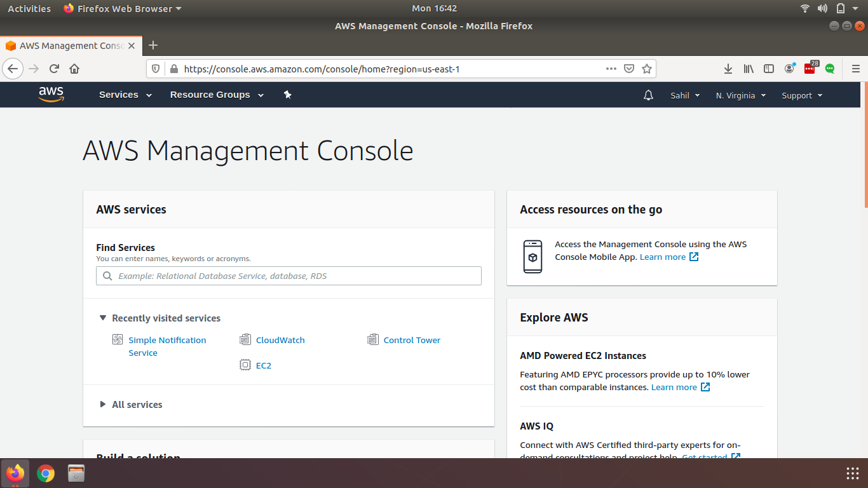Viewport: 868px width, 488px height.
Task: Open the Control Tower link
Action: click(412, 340)
